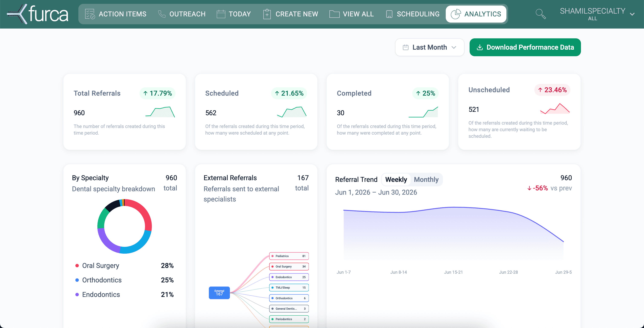The width and height of the screenshot is (644, 328).
Task: Click the Jun 1-7 axis label
Action: pyautogui.click(x=344, y=272)
